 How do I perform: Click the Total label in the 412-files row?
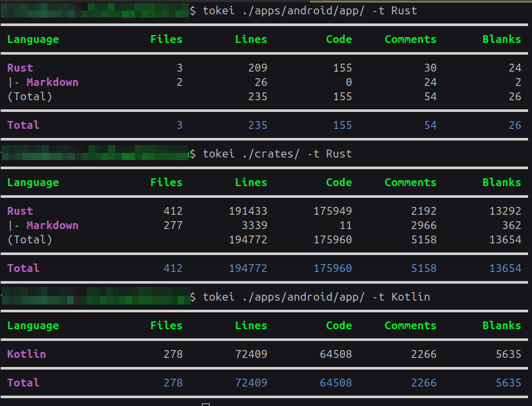click(x=23, y=269)
